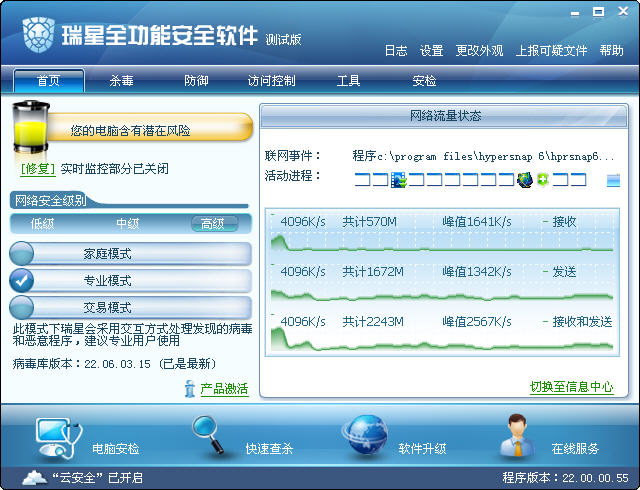Click the 您的电脑含有潜在风险 banner
Viewport: 640px width, 490px height.
click(x=149, y=127)
